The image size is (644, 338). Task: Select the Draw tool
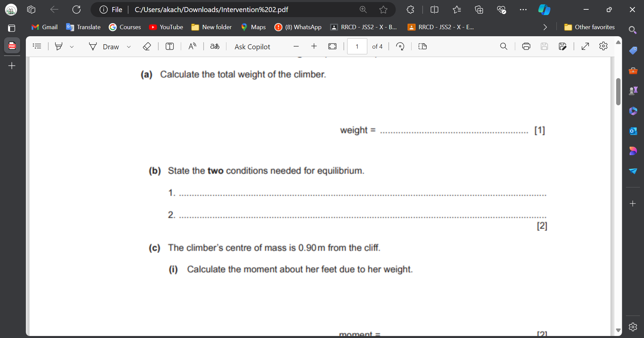click(x=104, y=47)
